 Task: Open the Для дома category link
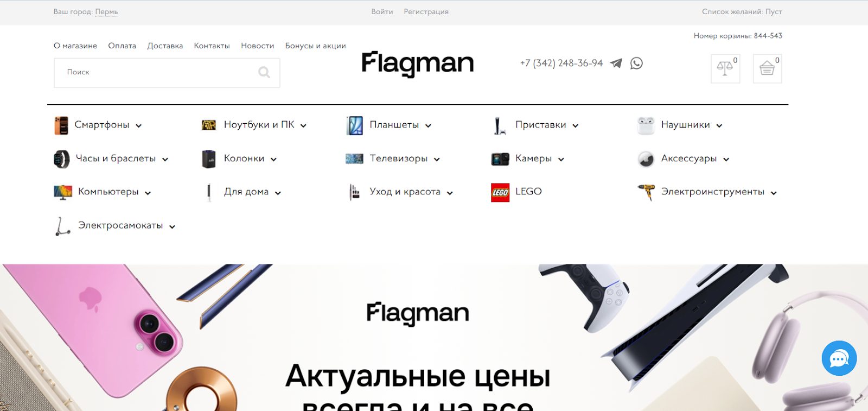tap(246, 192)
